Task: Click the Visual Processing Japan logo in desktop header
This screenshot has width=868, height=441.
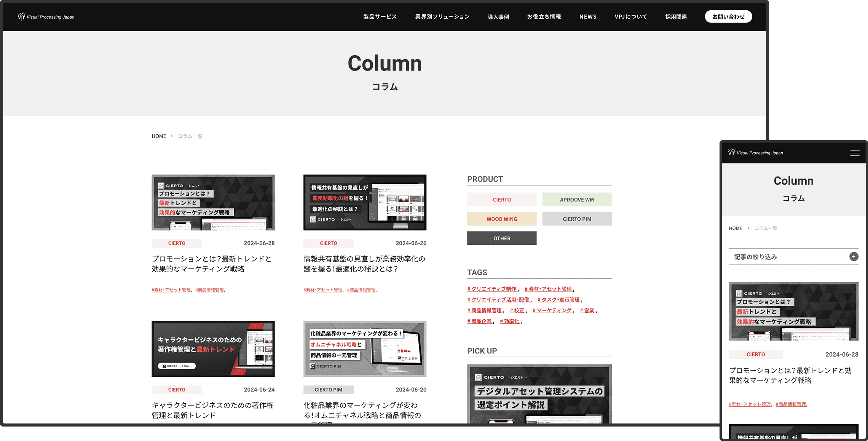Action: pos(46,17)
